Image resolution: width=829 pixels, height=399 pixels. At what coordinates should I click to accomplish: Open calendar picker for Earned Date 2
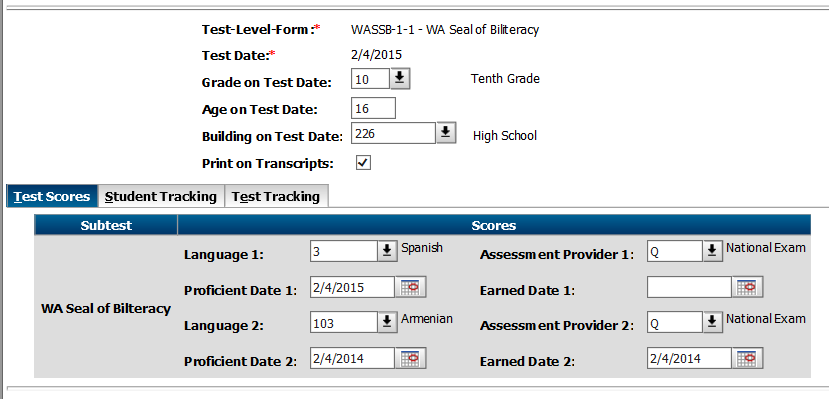[747, 358]
